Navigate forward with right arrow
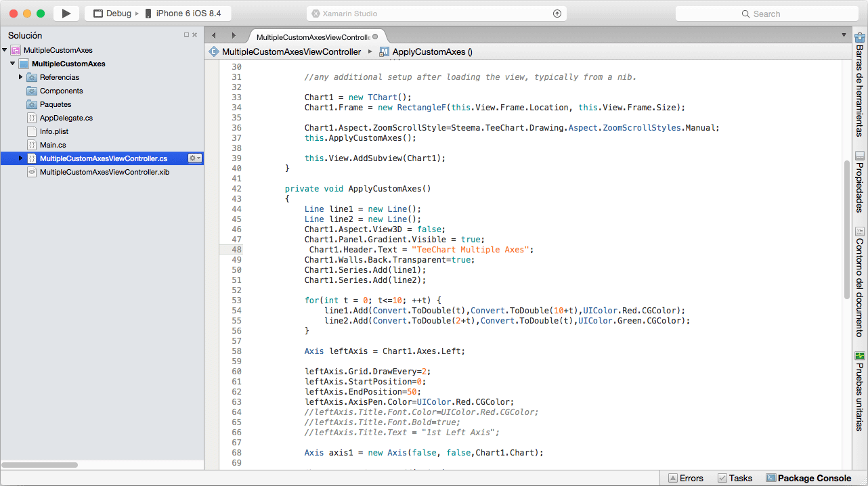The width and height of the screenshot is (868, 486). [x=234, y=35]
